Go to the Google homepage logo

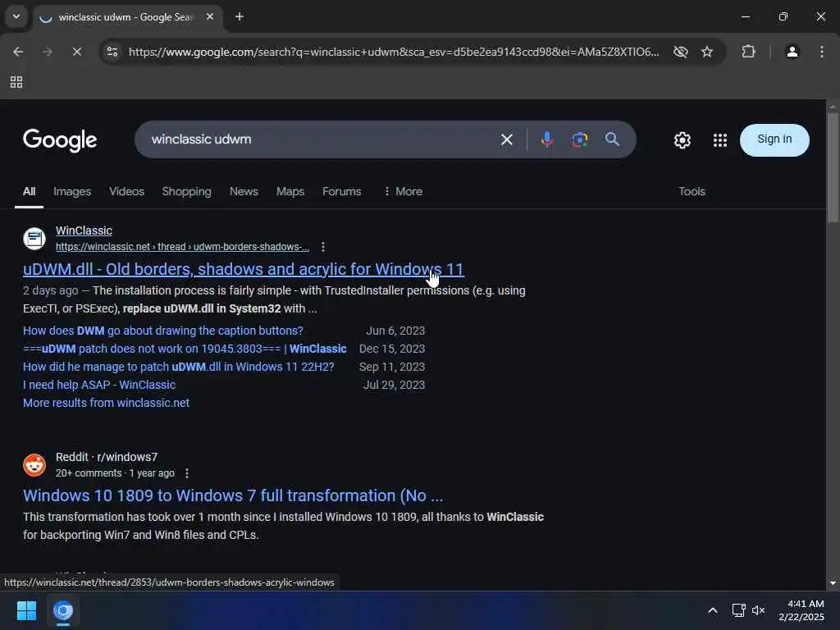coord(59,140)
